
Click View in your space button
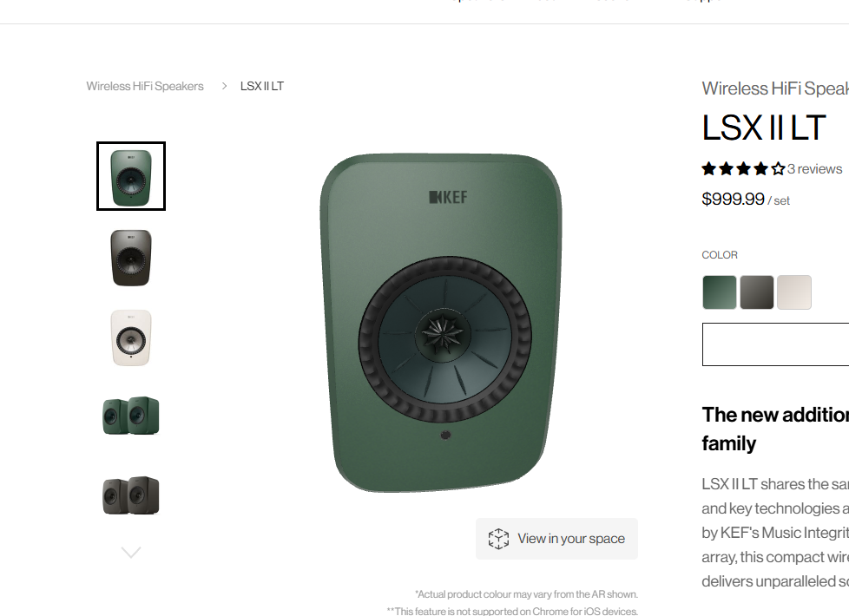coord(556,539)
